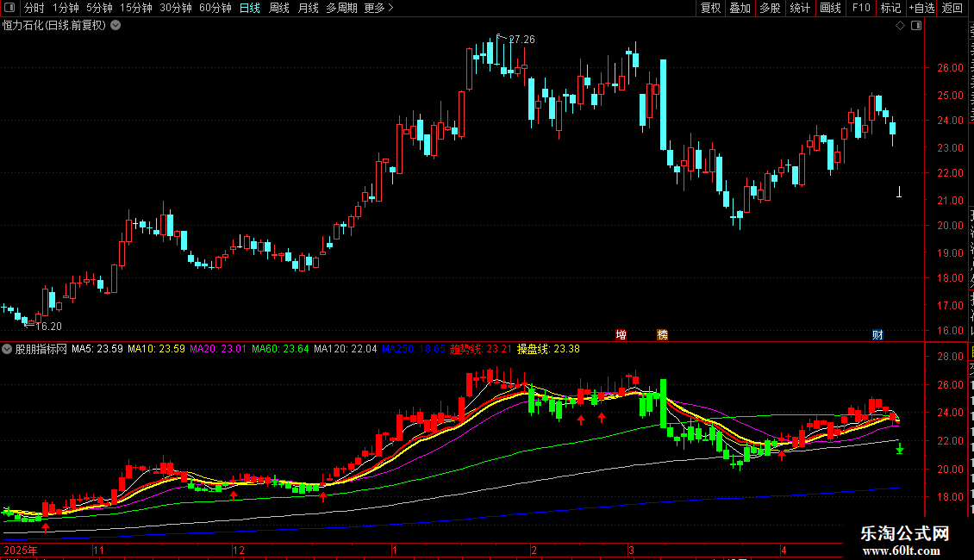Click 返回 to go back
The image size is (974, 560).
(952, 8)
